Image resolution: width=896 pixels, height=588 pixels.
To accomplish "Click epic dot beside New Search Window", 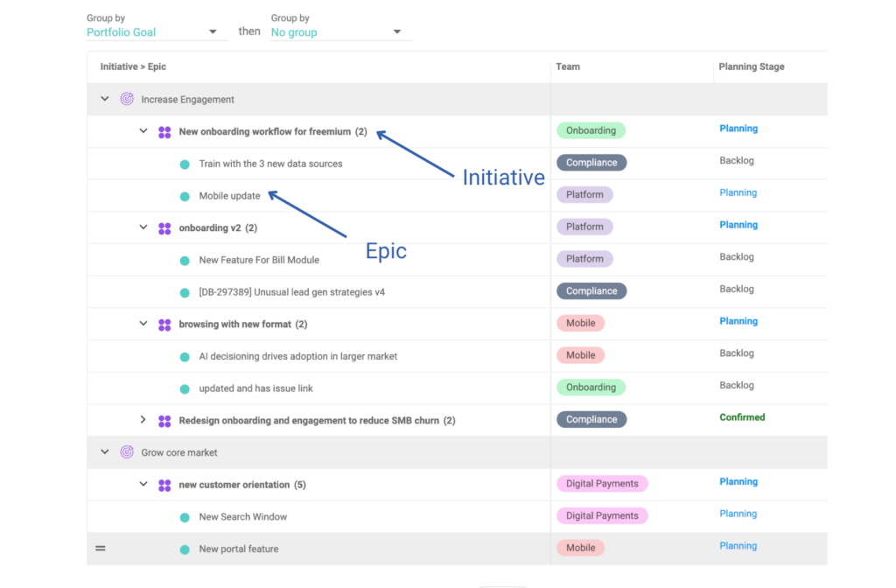I will 185,518.
